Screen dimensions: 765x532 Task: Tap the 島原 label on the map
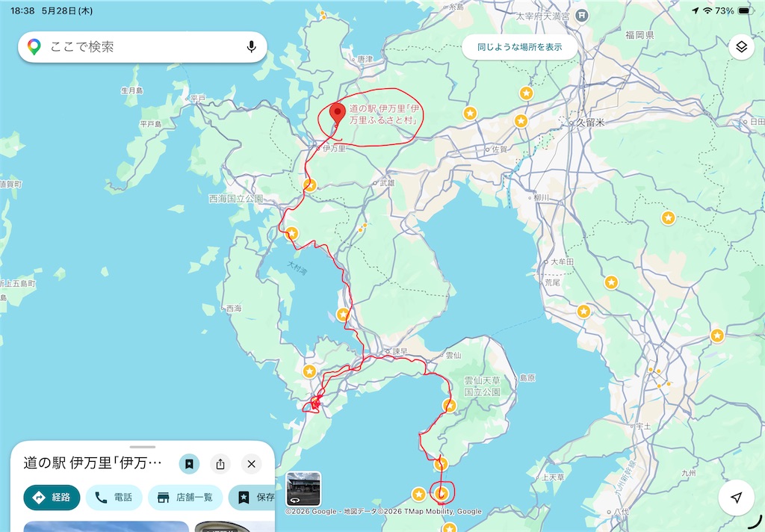tap(527, 378)
